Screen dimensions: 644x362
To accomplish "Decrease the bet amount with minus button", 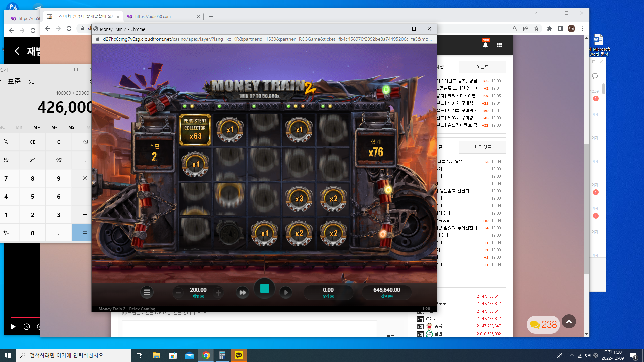I will coord(178,293).
